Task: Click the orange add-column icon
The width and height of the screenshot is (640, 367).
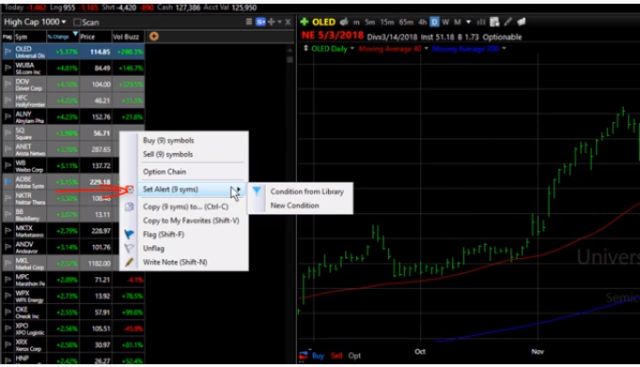Action: [x=154, y=36]
